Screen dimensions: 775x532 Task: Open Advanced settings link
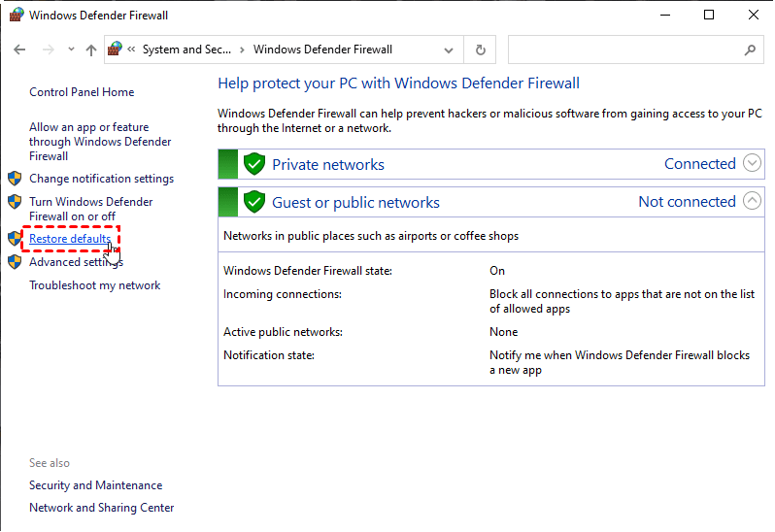pyautogui.click(x=76, y=262)
